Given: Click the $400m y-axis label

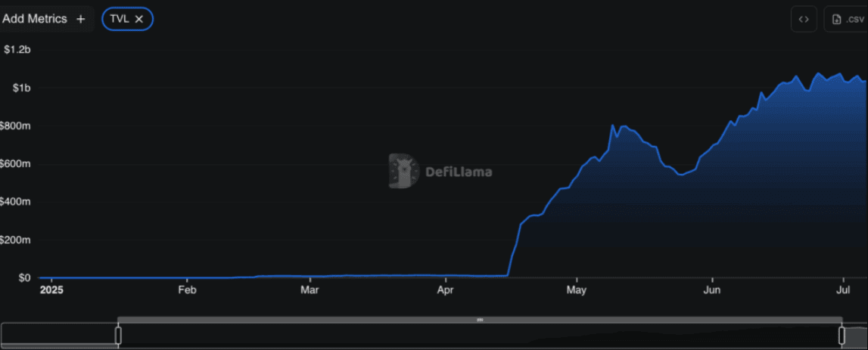Looking at the screenshot, I should [15, 203].
